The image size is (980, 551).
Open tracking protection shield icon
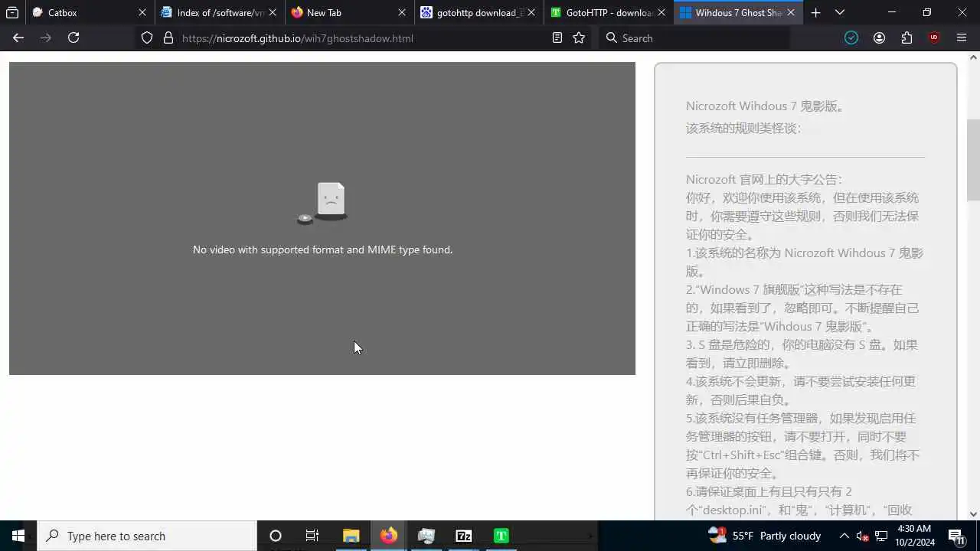point(147,37)
